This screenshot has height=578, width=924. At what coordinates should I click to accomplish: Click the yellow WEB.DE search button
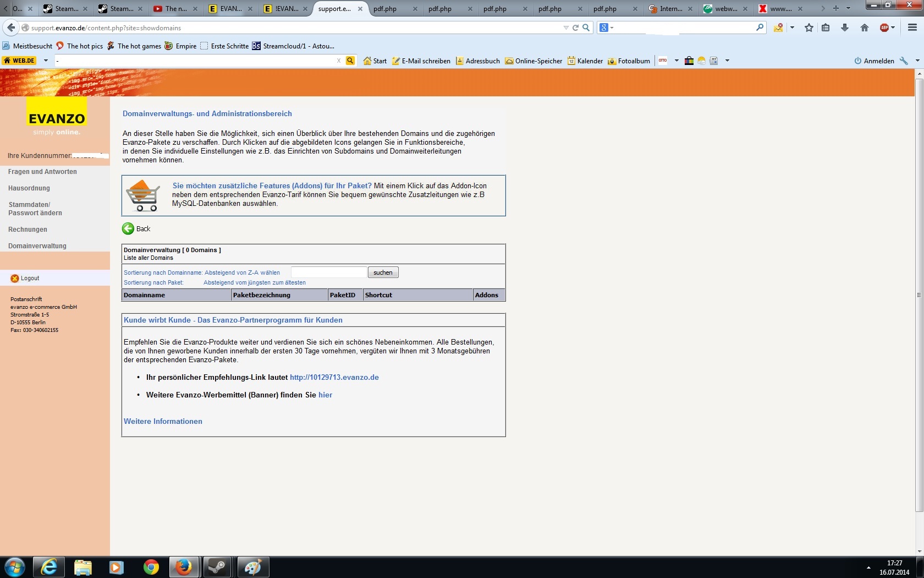click(350, 61)
